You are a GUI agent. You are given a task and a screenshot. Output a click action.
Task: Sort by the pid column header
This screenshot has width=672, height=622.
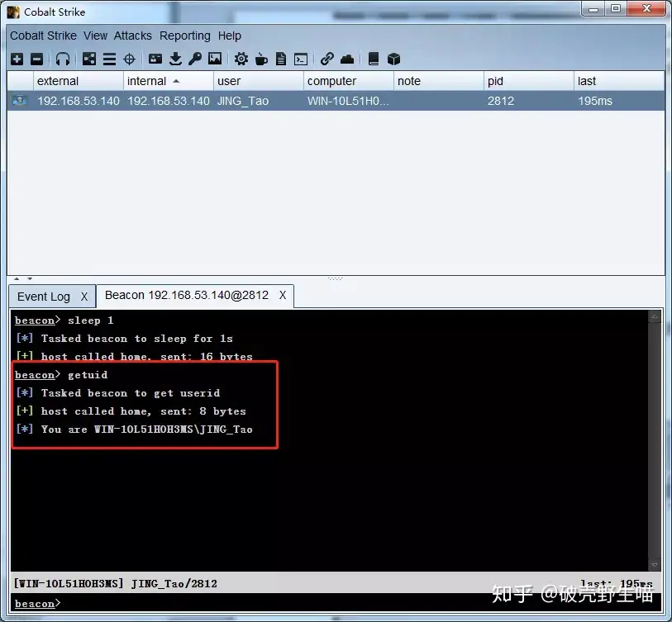pyautogui.click(x=528, y=81)
